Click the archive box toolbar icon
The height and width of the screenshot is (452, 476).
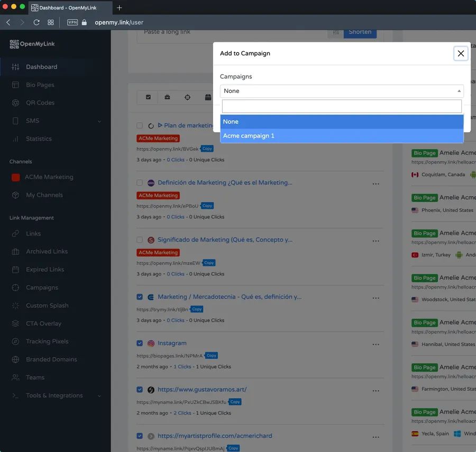208,97
